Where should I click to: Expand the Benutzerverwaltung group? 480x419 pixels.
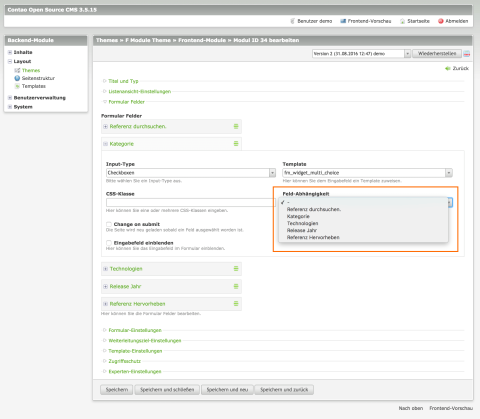[10, 98]
